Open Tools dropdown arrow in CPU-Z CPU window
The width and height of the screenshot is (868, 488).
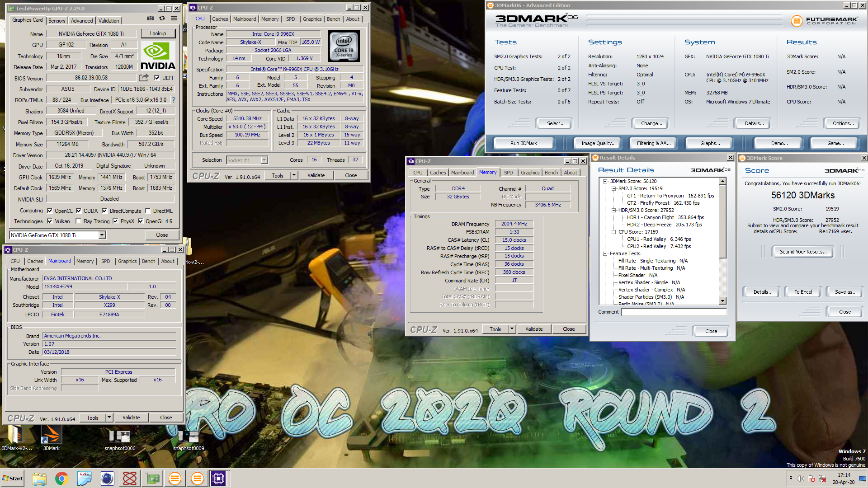tap(294, 175)
